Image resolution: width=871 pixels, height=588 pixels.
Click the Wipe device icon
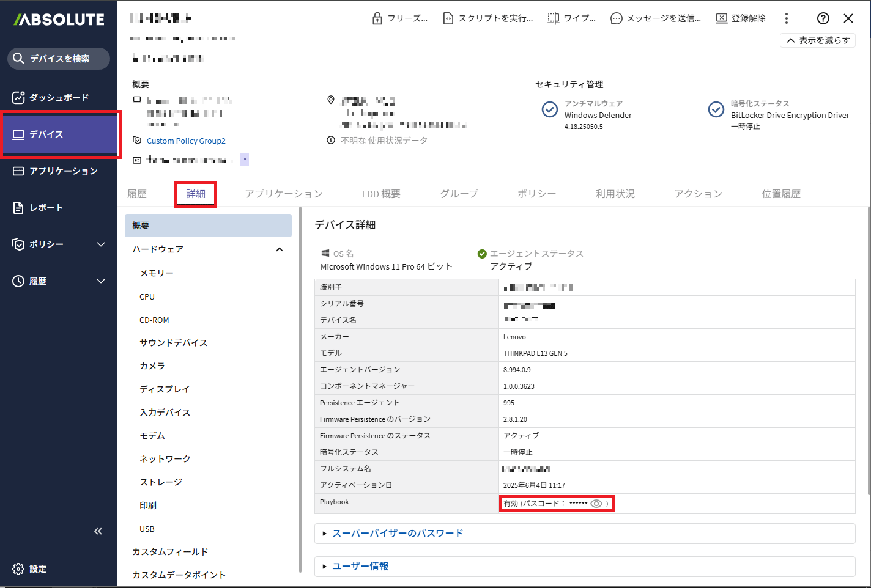pyautogui.click(x=553, y=18)
